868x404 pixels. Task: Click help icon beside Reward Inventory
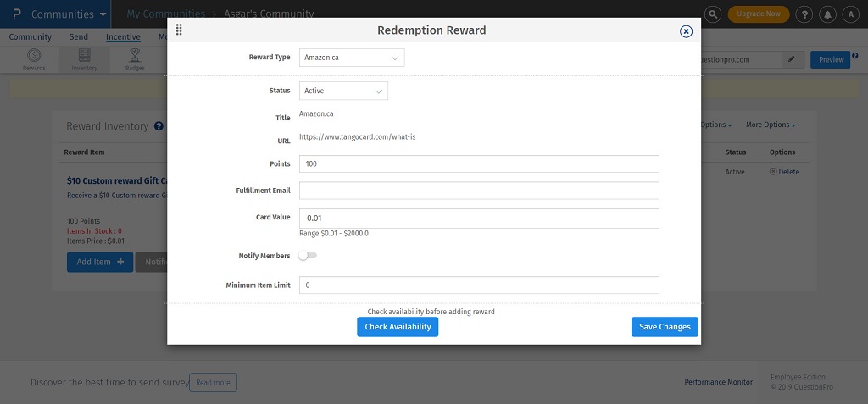pyautogui.click(x=159, y=126)
